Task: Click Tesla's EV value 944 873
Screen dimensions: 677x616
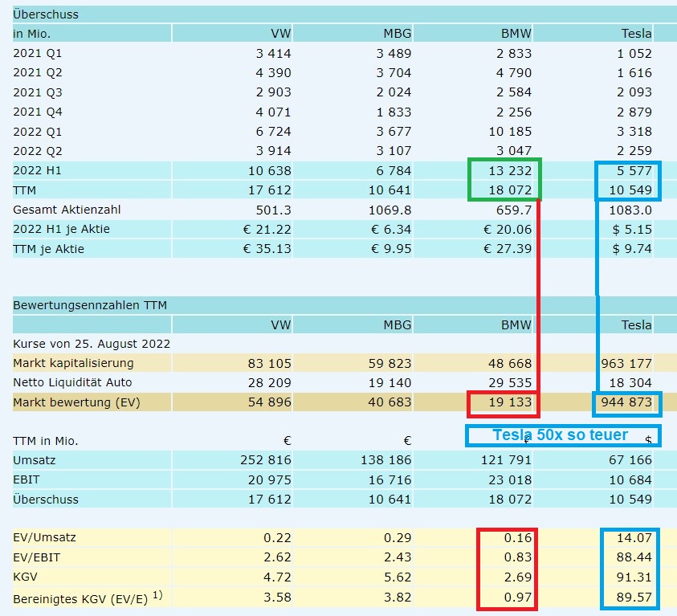Action: click(x=626, y=402)
